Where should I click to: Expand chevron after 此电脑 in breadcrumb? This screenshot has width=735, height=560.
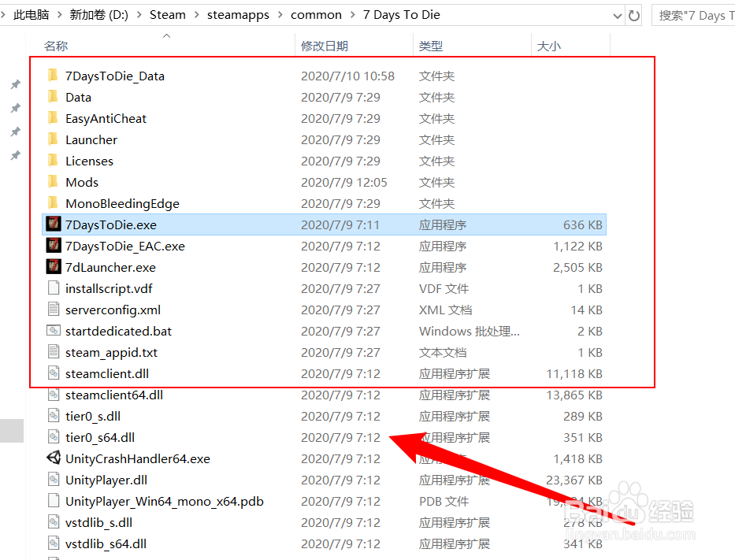[60, 15]
